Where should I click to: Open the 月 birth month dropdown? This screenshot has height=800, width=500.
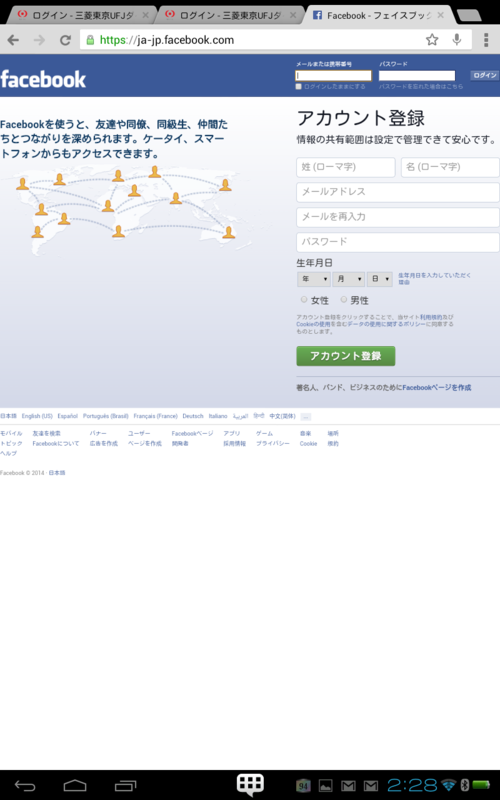(348, 279)
